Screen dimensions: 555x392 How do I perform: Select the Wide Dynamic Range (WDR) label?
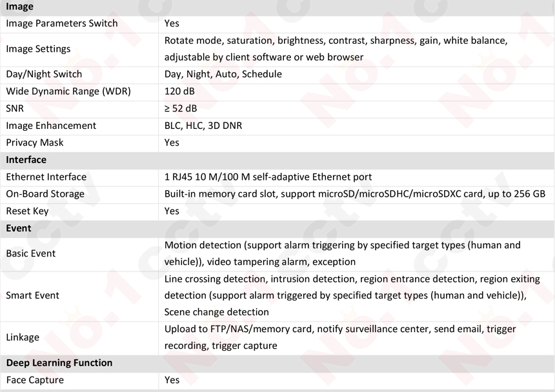[68, 92]
